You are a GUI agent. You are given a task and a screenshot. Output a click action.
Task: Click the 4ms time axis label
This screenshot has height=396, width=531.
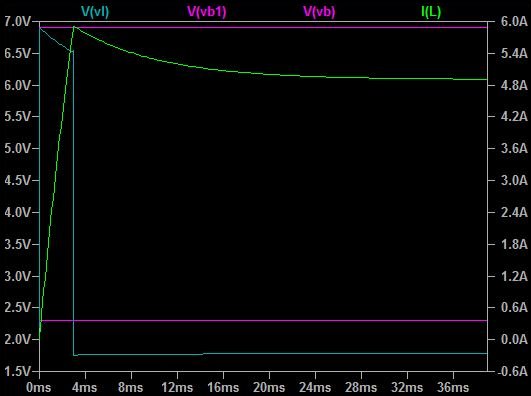pos(84,387)
